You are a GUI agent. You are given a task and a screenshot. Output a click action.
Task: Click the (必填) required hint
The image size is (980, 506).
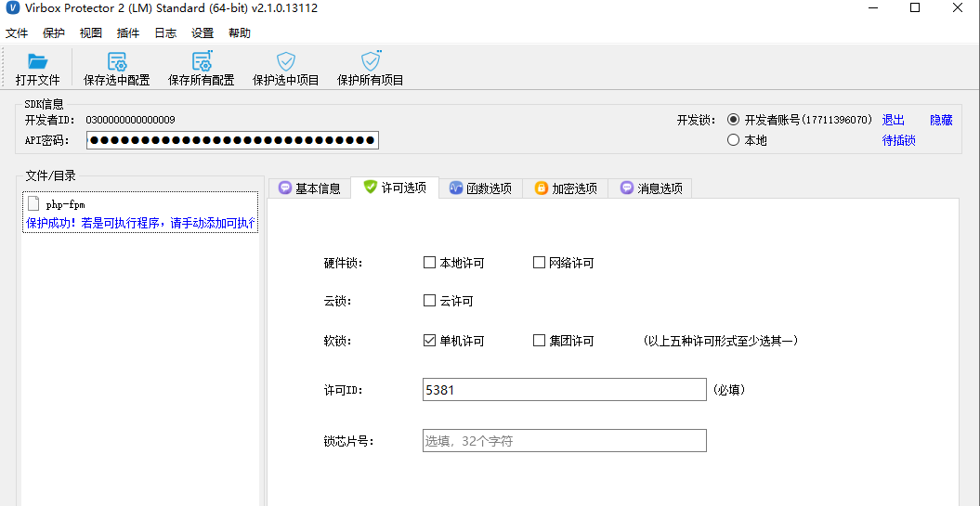pyautogui.click(x=729, y=390)
